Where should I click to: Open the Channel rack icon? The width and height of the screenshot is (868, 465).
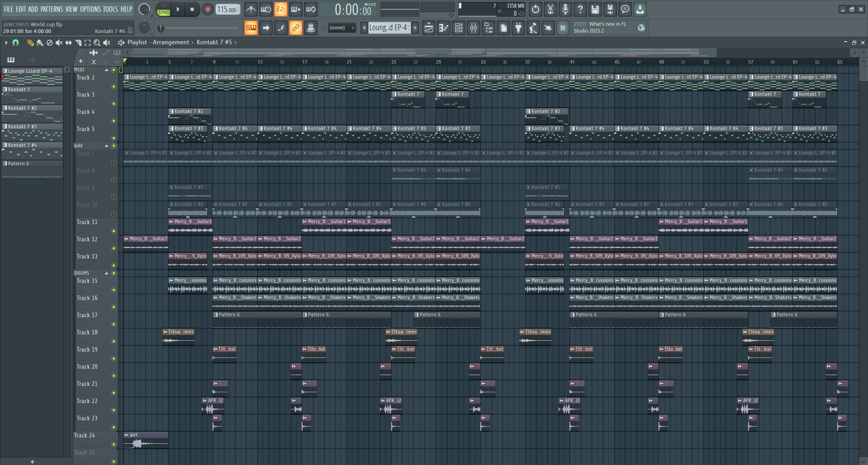point(459,28)
